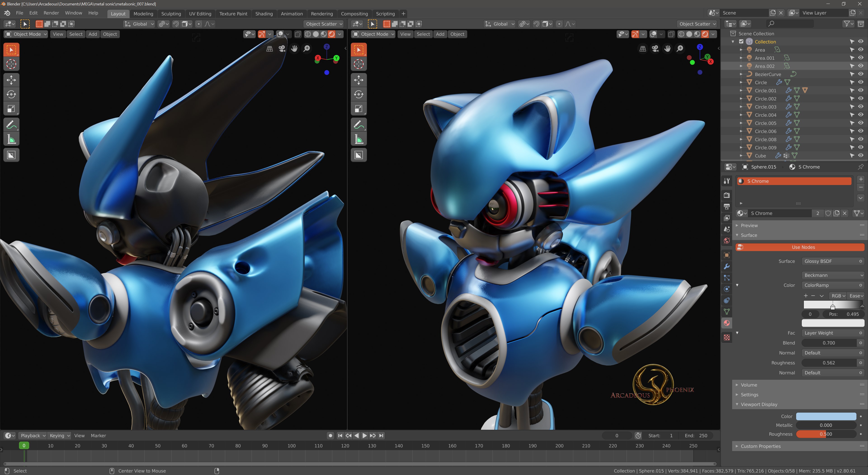Switch to the Shading workspace tab
The image size is (868, 475).
click(x=264, y=14)
